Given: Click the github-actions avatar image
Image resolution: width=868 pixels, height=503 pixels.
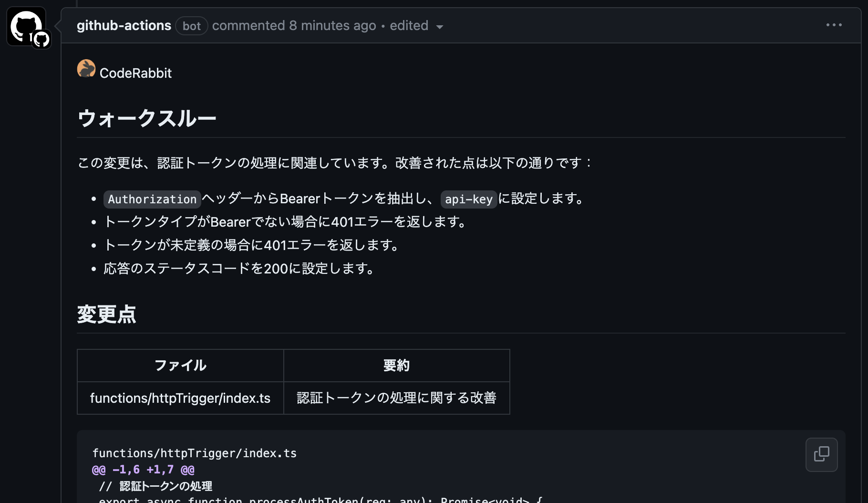Looking at the screenshot, I should [25, 24].
